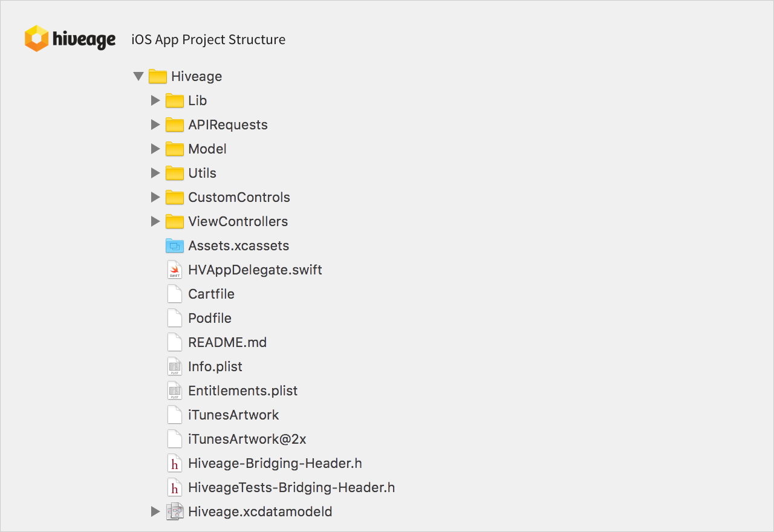
Task: Select the iTunesArtwork@2x file name
Action: [x=247, y=439]
